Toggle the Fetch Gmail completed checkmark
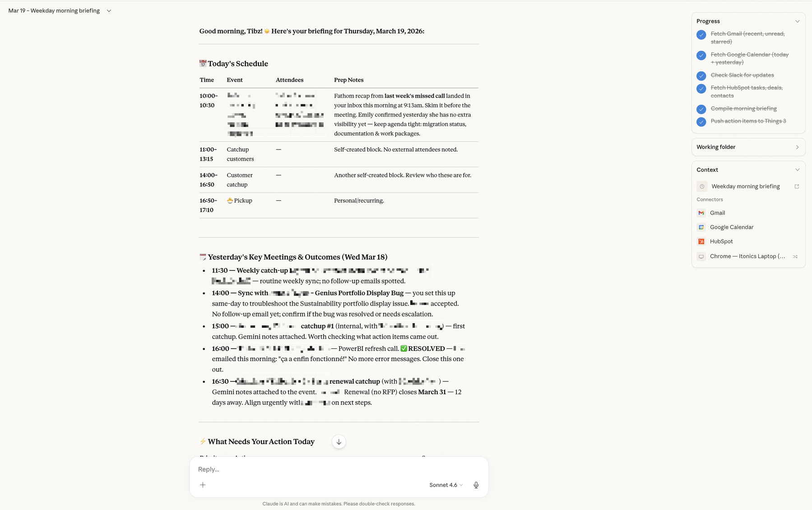 (701, 34)
